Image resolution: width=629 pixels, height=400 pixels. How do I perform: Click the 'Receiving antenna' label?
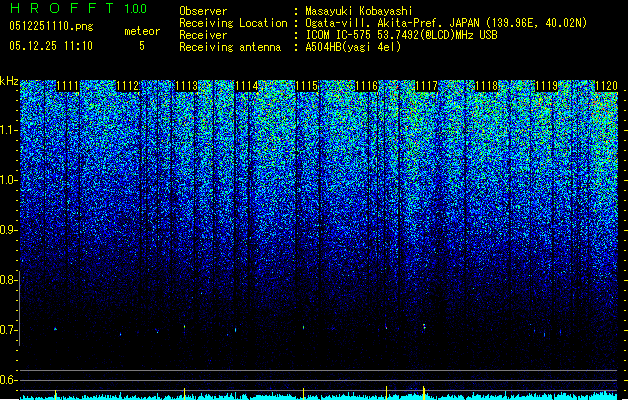tap(230, 47)
